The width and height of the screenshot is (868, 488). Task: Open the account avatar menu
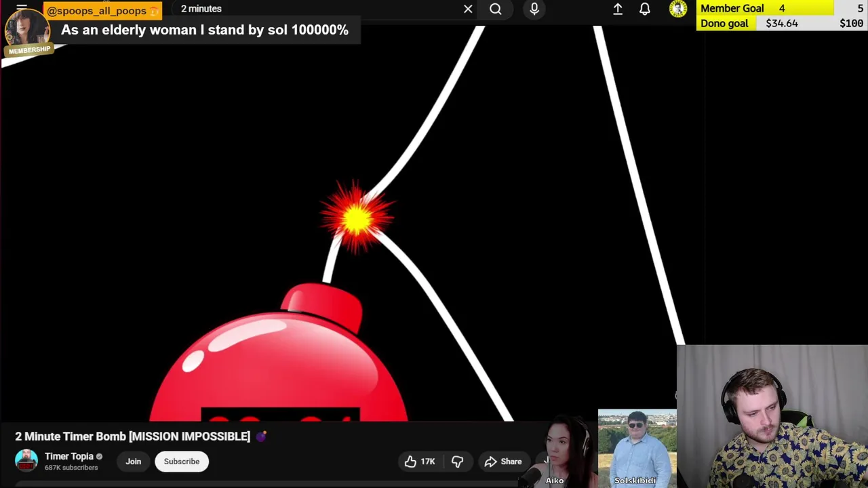[x=677, y=9]
